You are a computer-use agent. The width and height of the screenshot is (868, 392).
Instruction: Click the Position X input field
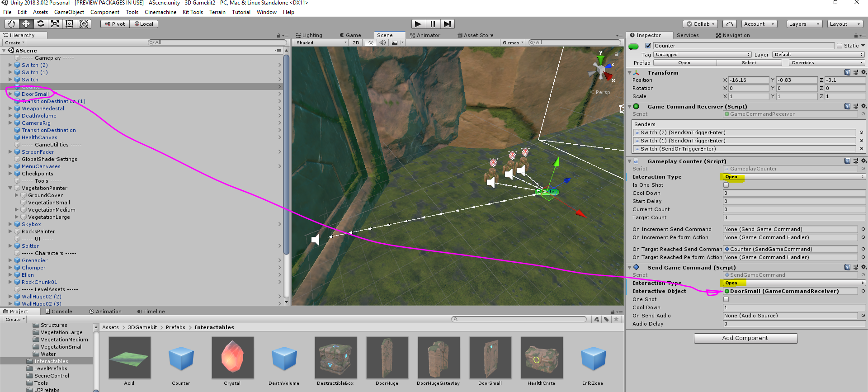click(748, 80)
